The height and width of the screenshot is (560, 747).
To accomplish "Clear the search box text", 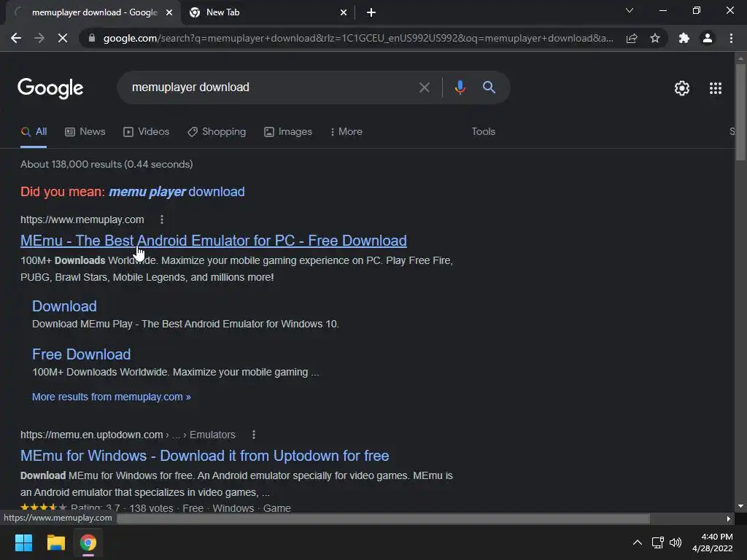I will (x=424, y=87).
